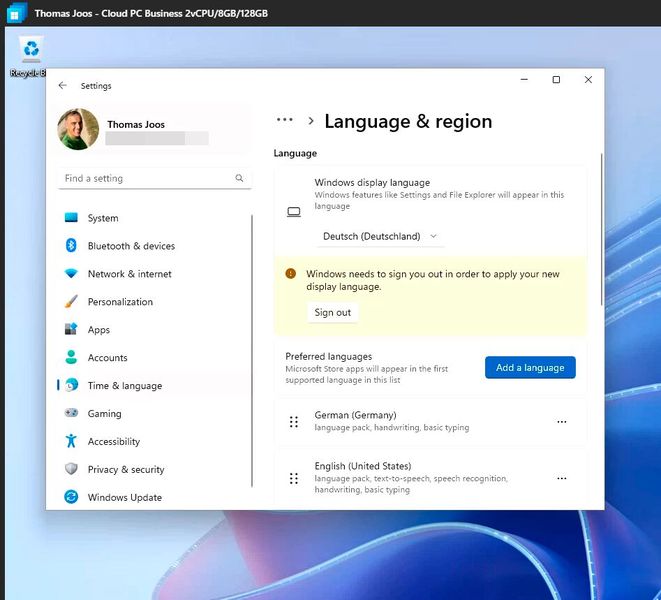Click the Accessibility figure icon
The image size is (661, 600).
tap(71, 441)
